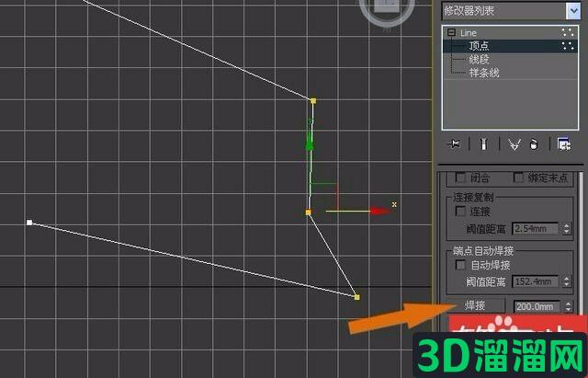588x378 pixels.
Task: Click the spinner beside 152.4mm field
Action: pos(566,281)
